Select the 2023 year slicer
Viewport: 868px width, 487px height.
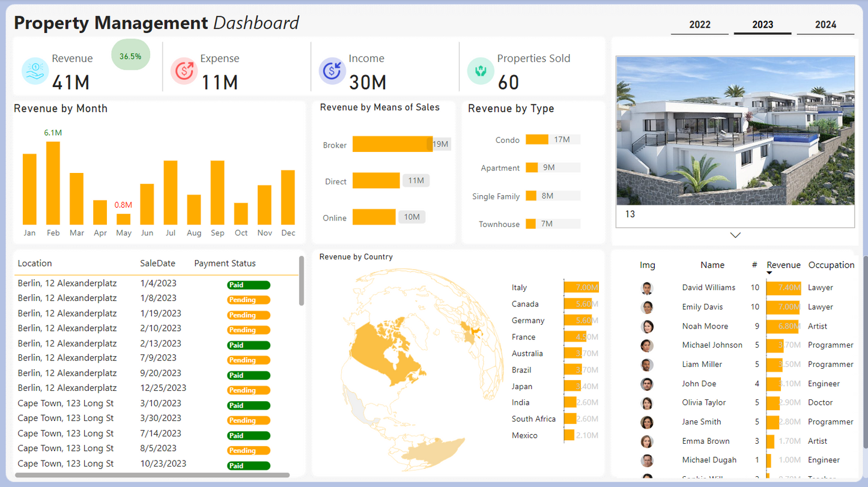coord(762,25)
